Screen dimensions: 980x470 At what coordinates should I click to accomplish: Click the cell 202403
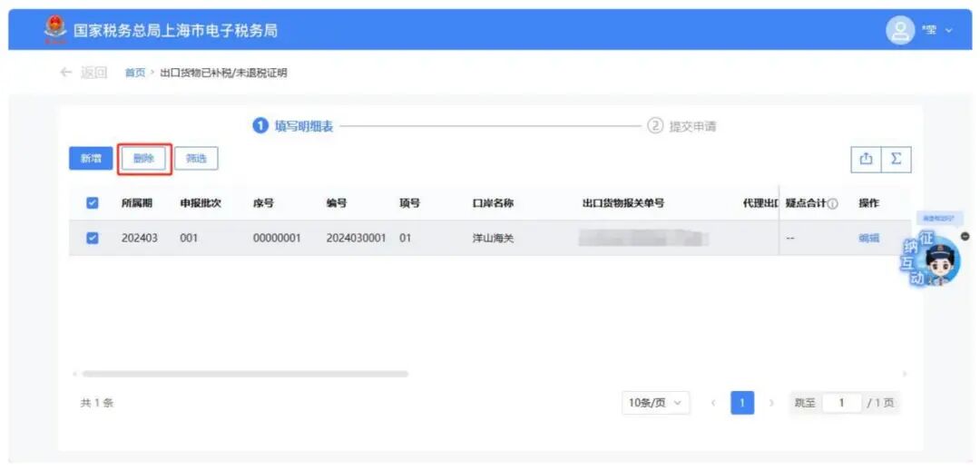(140, 238)
